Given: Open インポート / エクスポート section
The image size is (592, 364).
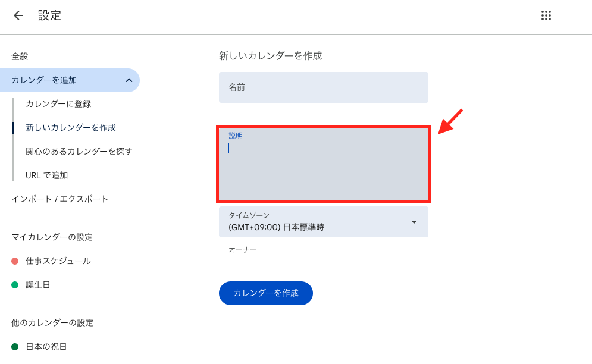Looking at the screenshot, I should 59,199.
